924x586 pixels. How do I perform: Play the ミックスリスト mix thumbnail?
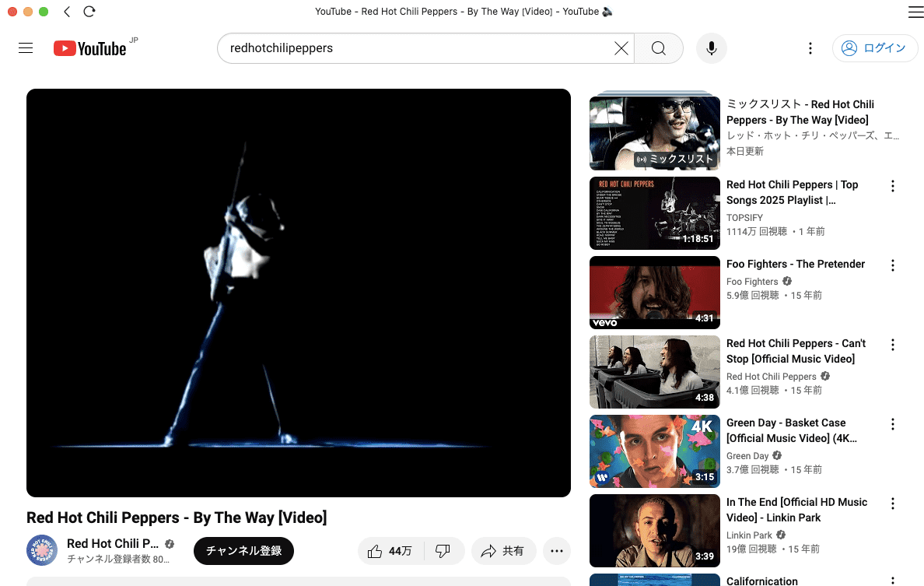(x=654, y=132)
